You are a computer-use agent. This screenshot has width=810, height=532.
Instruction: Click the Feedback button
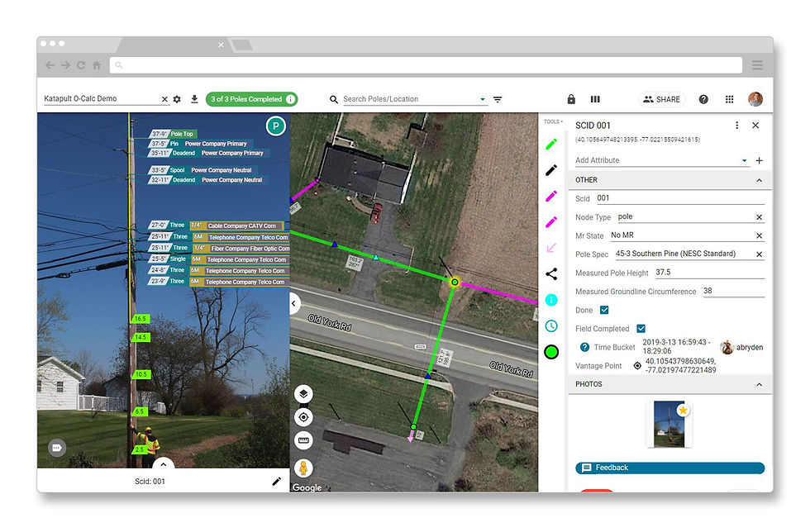tap(670, 468)
